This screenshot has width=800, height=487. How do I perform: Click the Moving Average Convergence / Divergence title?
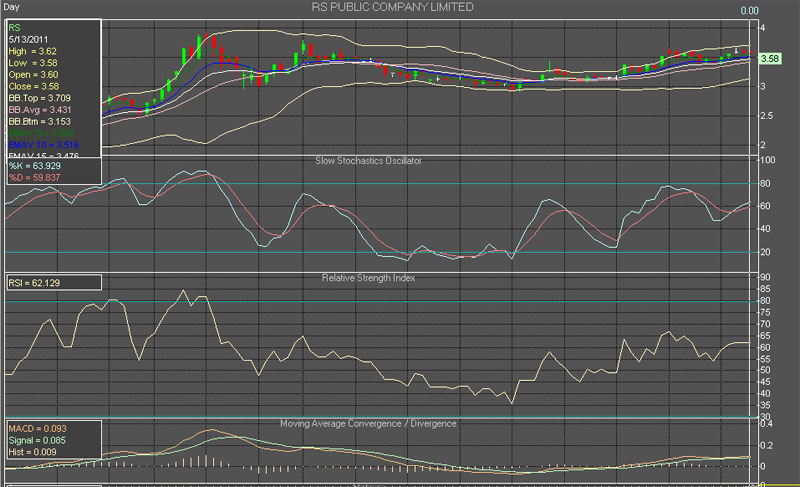[x=368, y=424]
